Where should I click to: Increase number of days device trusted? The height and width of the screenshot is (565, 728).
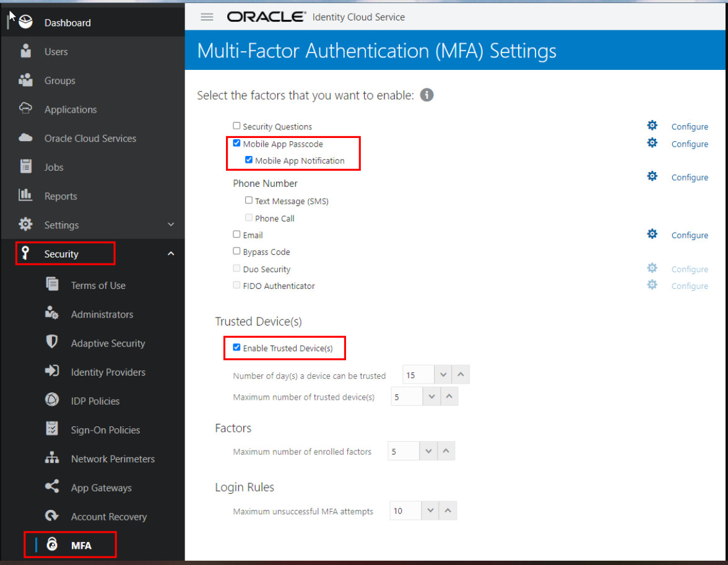[461, 374]
